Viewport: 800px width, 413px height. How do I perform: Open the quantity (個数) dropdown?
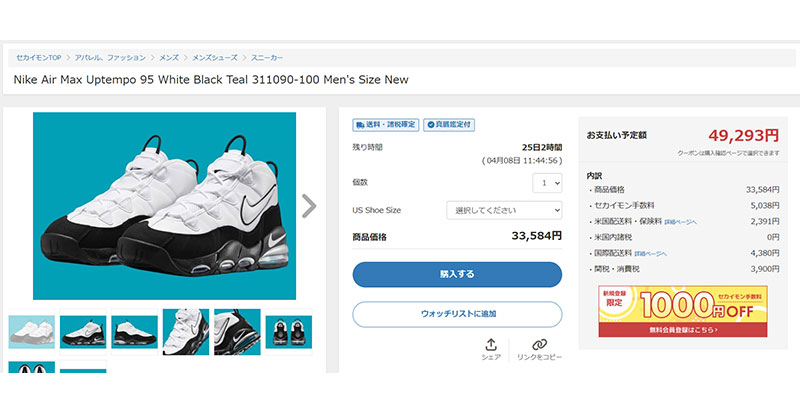(x=547, y=183)
